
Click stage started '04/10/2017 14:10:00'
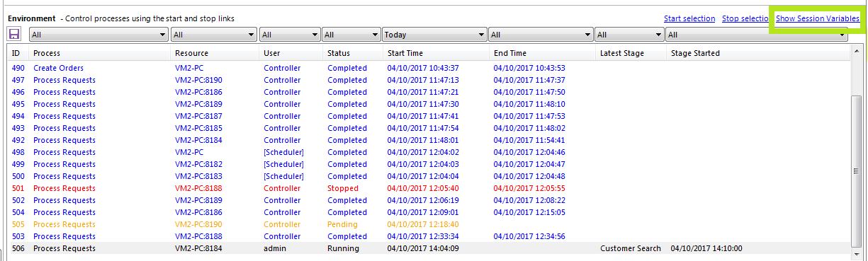(706, 248)
